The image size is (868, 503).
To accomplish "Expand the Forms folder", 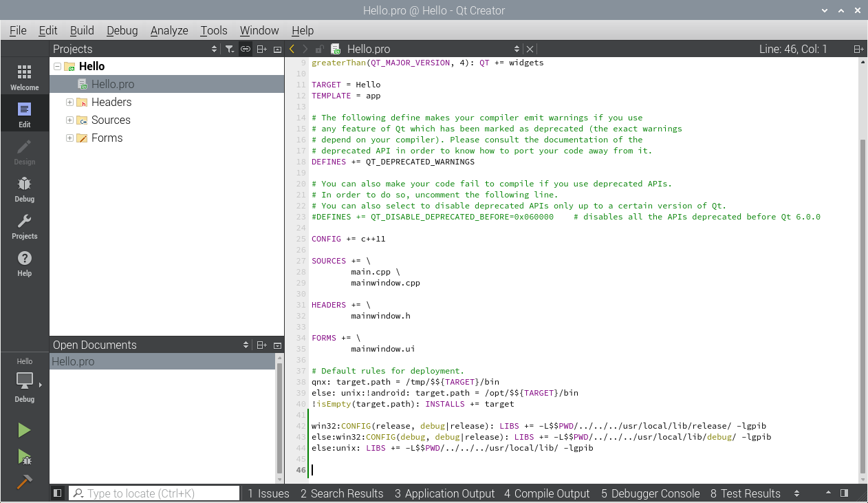I will coord(69,138).
